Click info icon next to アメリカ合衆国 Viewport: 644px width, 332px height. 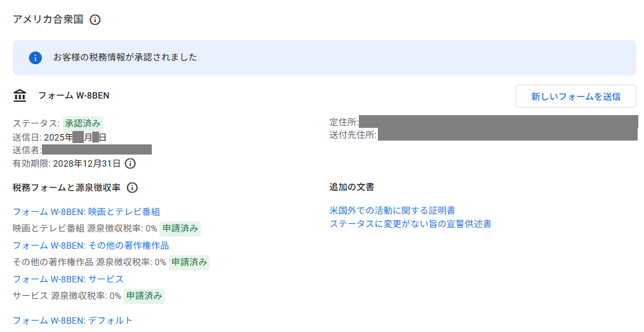click(95, 20)
